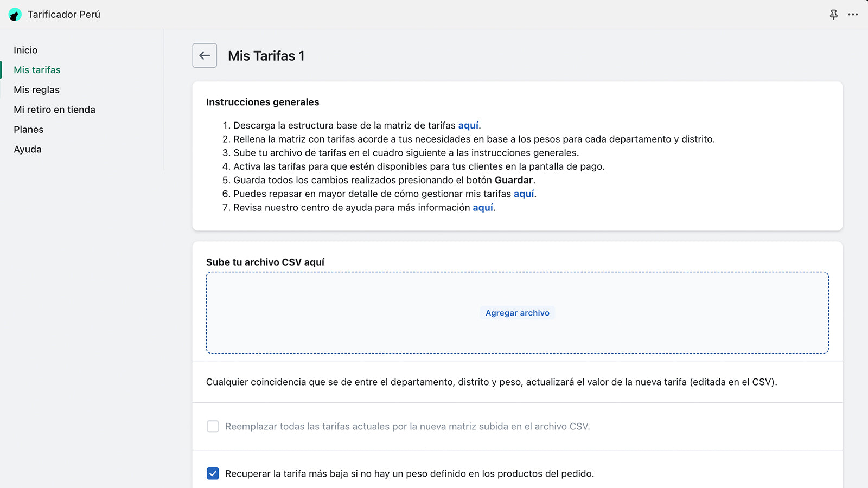Open the aquí link about managing tariffs
The height and width of the screenshot is (488, 868).
pos(524,194)
